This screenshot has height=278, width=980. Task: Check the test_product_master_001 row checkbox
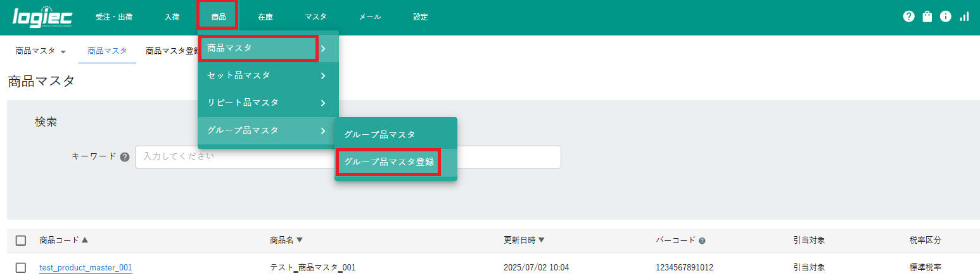pos(21,268)
